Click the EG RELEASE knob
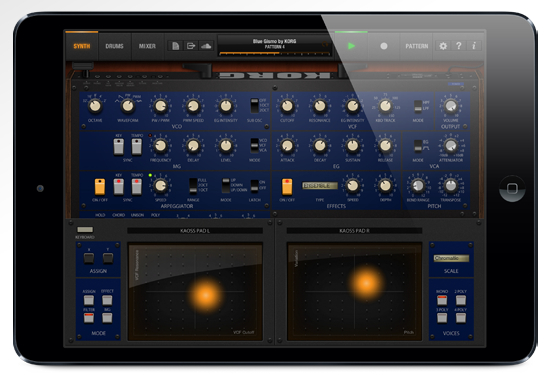The width and height of the screenshot is (550, 375). coord(385,146)
